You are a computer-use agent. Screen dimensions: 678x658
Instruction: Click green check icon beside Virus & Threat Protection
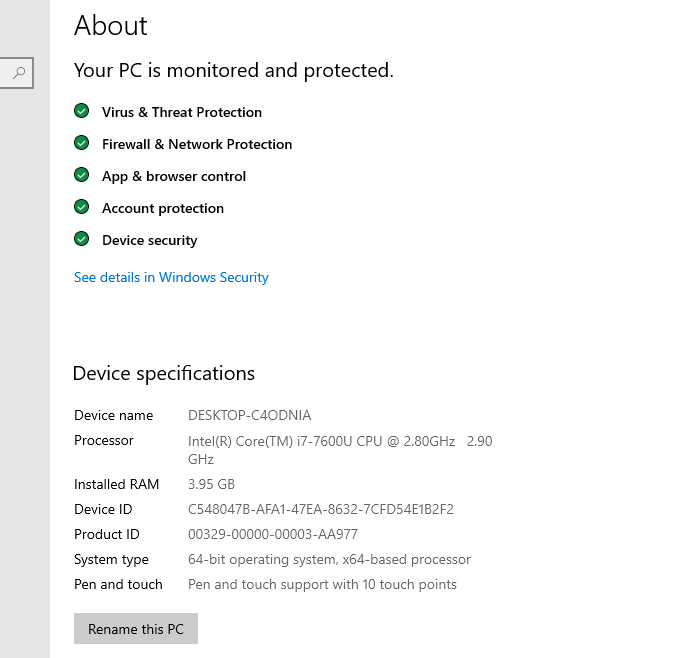pyautogui.click(x=82, y=112)
